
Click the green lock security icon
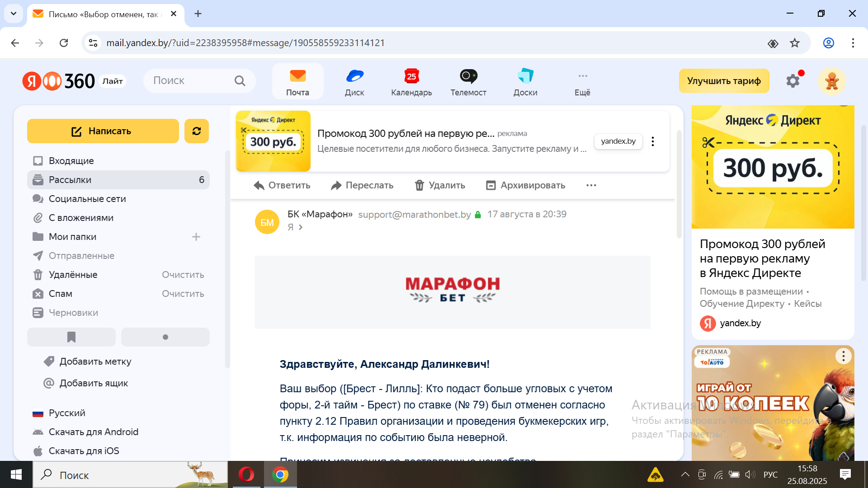click(x=478, y=215)
